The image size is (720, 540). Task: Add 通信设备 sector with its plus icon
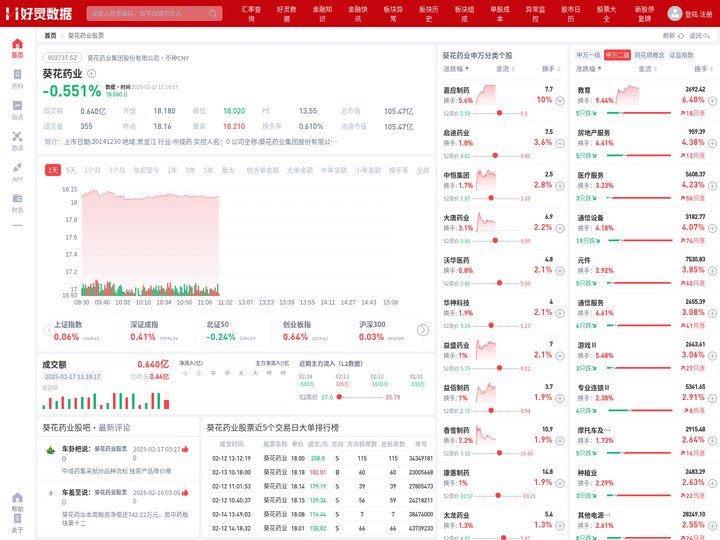point(712,228)
